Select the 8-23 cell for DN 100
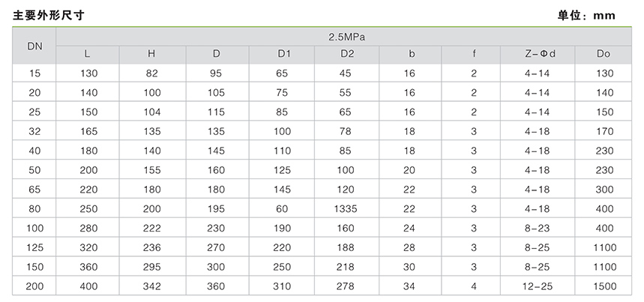The height and width of the screenshot is (302, 644). coord(537,228)
